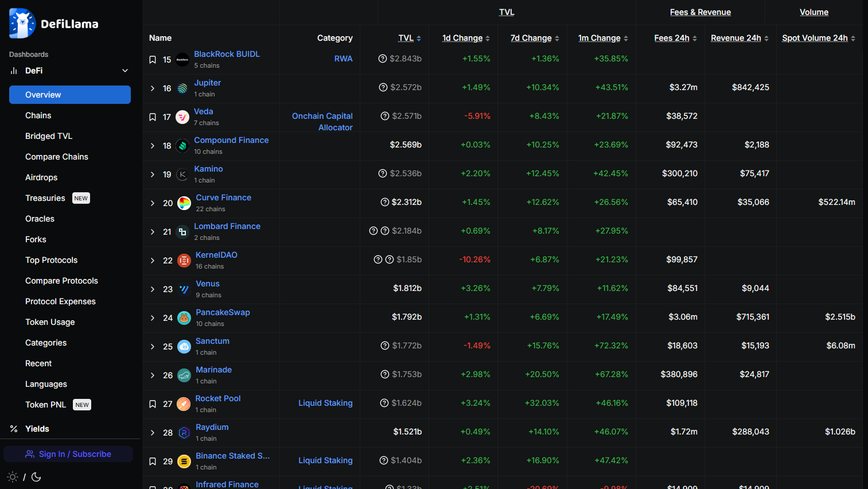The image size is (868, 489).
Task: Sort by 1d Change column
Action: (x=466, y=38)
